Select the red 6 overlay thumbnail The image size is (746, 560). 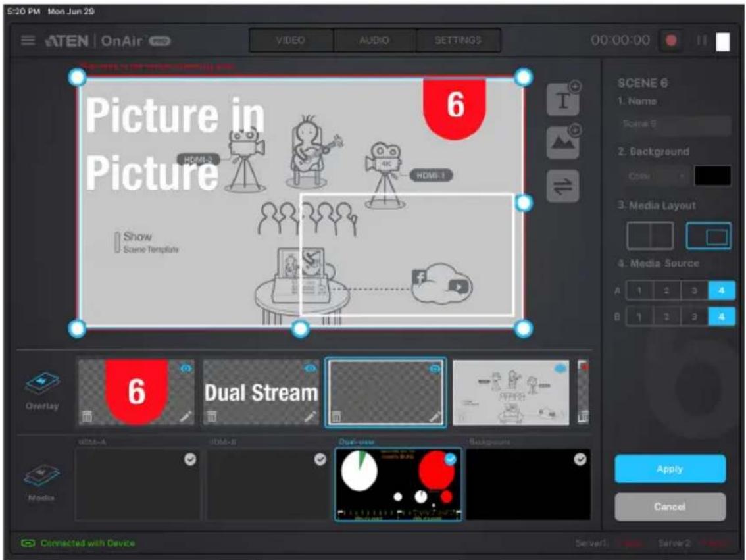[x=136, y=392]
